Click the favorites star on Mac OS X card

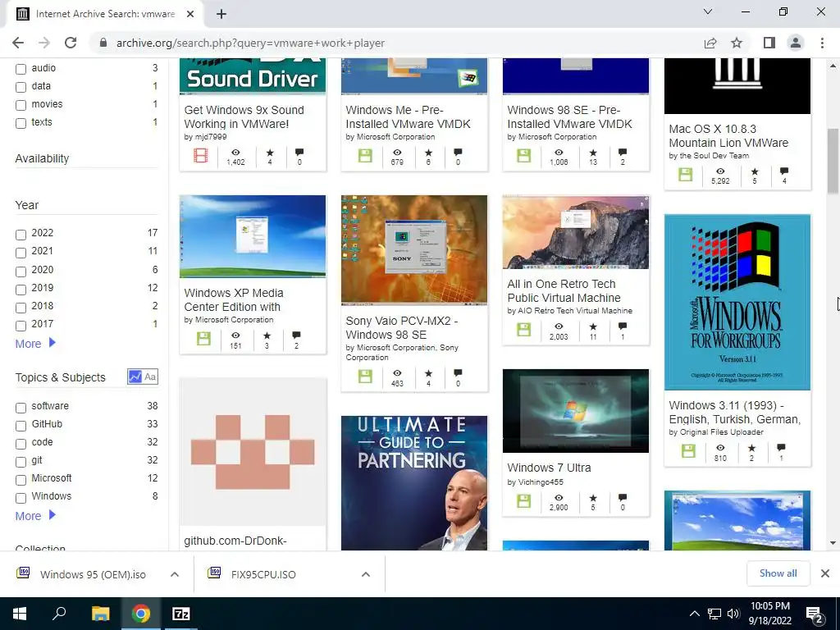pos(755,171)
